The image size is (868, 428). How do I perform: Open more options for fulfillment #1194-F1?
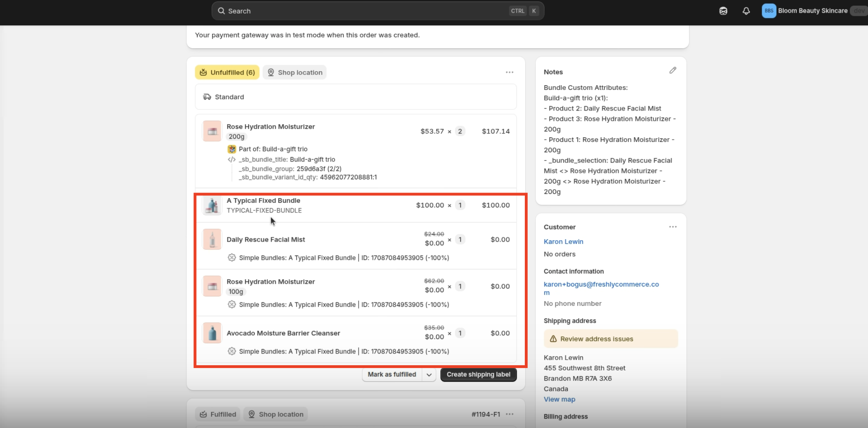510,414
